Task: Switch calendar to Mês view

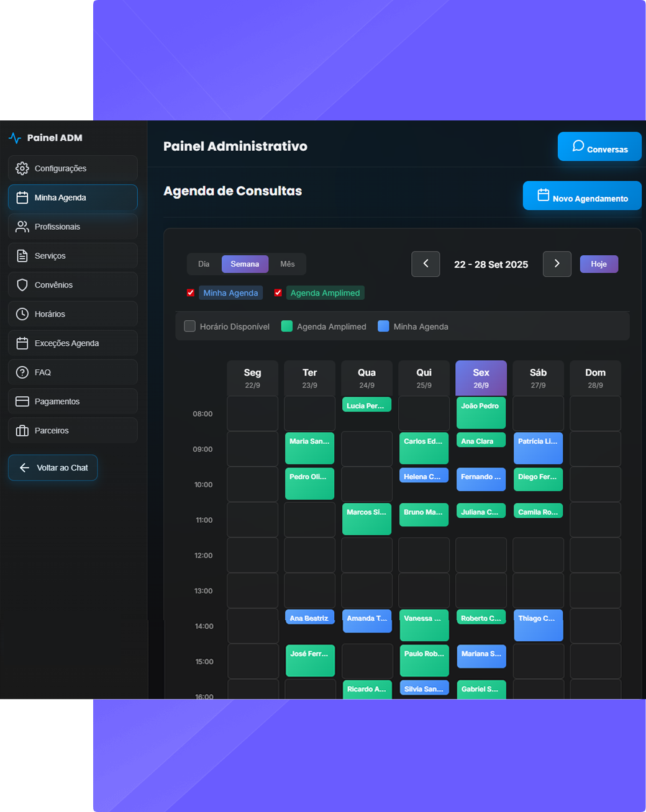Action: coord(287,264)
